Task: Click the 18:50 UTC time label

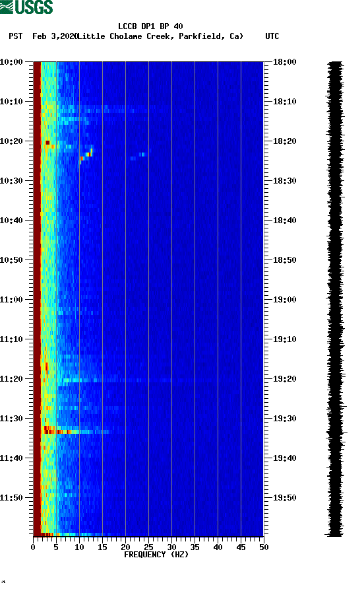Action: coord(284,260)
